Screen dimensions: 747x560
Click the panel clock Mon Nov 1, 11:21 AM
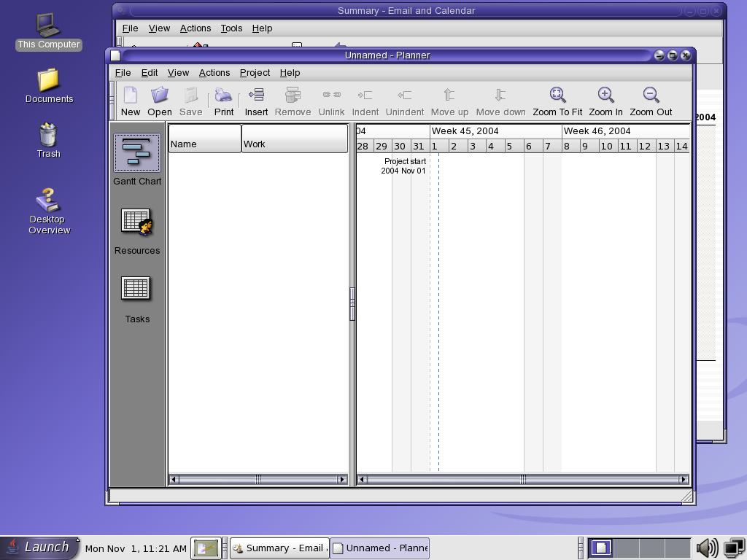(136, 548)
